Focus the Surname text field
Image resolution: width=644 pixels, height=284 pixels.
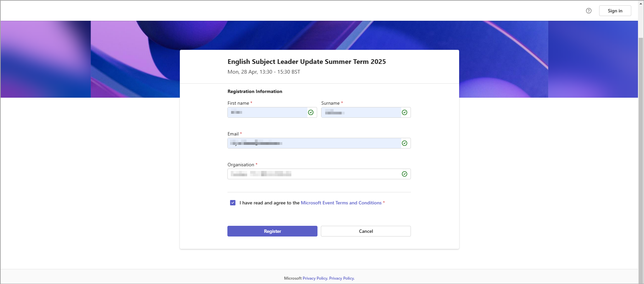pos(362,112)
